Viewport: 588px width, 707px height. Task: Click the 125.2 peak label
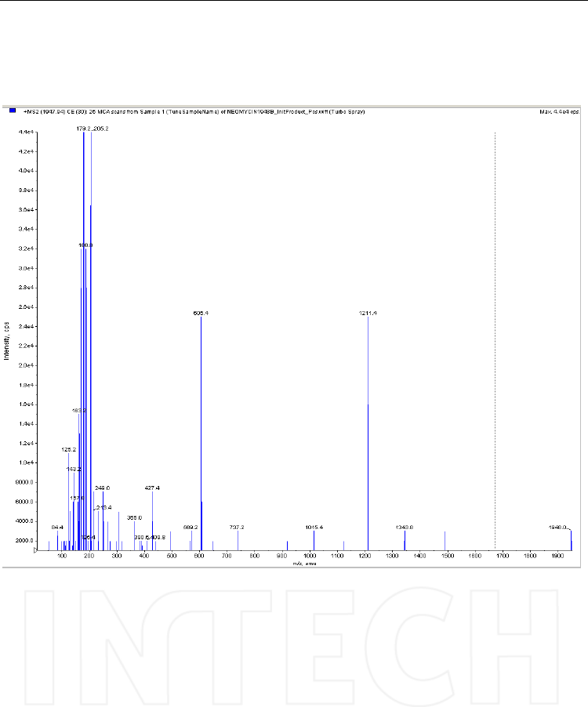coord(68,450)
